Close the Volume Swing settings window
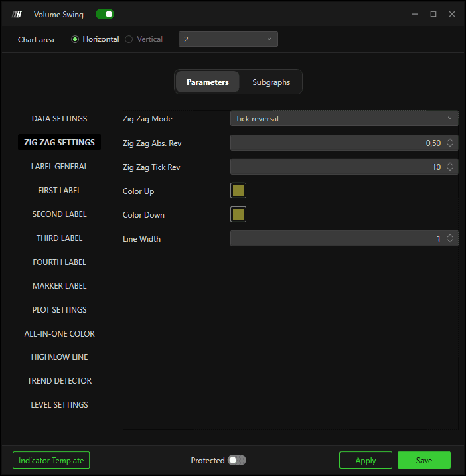Image resolution: width=466 pixels, height=476 pixels. tap(452, 14)
